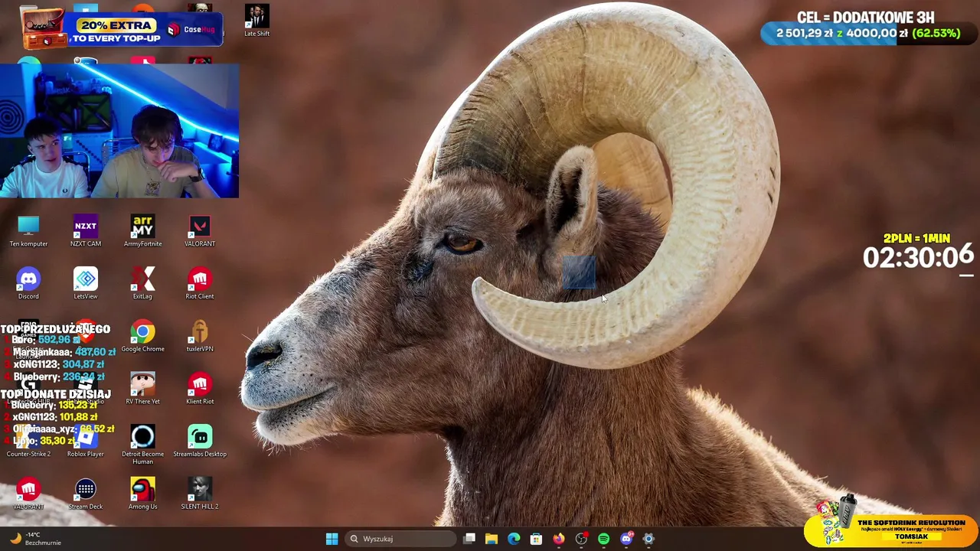Launch ExitLag from the desktop
The image size is (980, 551).
142,284
